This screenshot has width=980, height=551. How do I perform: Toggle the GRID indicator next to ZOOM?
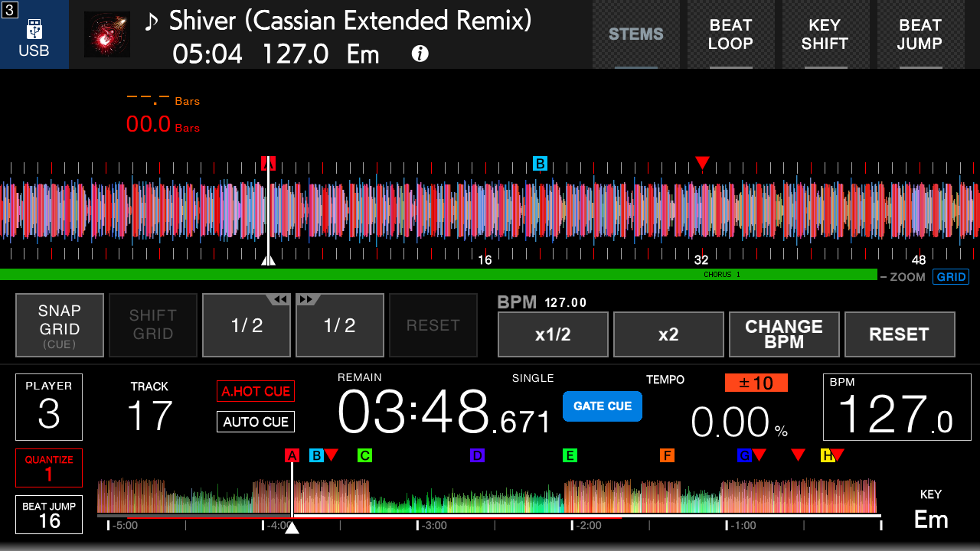[951, 277]
